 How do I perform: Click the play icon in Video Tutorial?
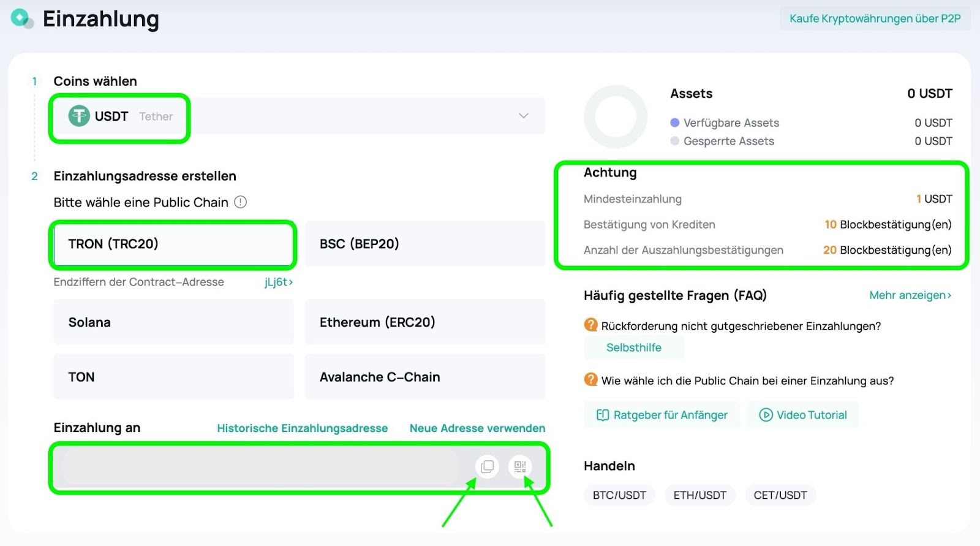pos(766,415)
